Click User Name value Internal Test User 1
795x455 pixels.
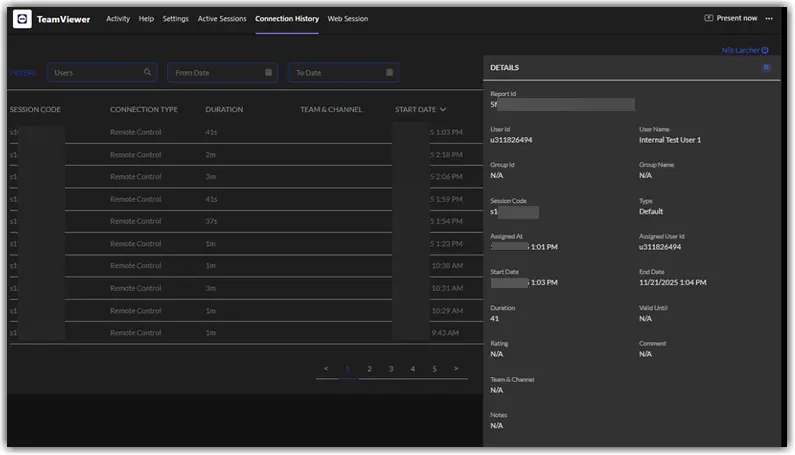click(x=670, y=140)
